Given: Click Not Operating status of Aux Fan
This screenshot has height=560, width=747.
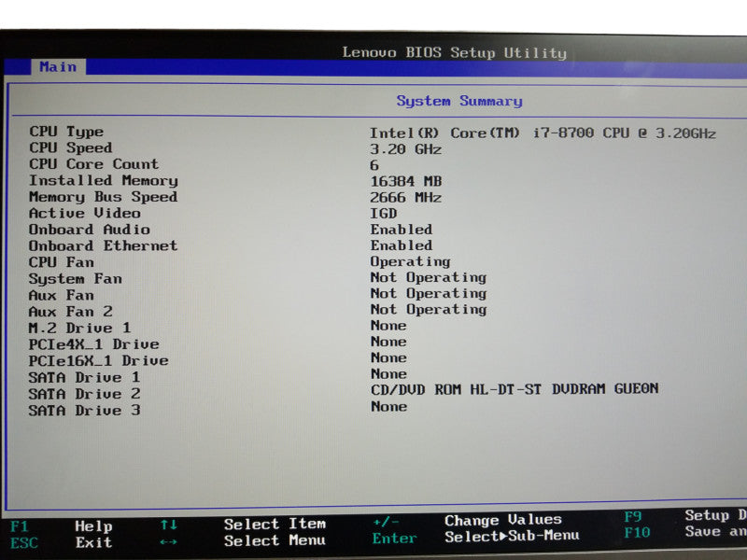Looking at the screenshot, I should [x=429, y=294].
